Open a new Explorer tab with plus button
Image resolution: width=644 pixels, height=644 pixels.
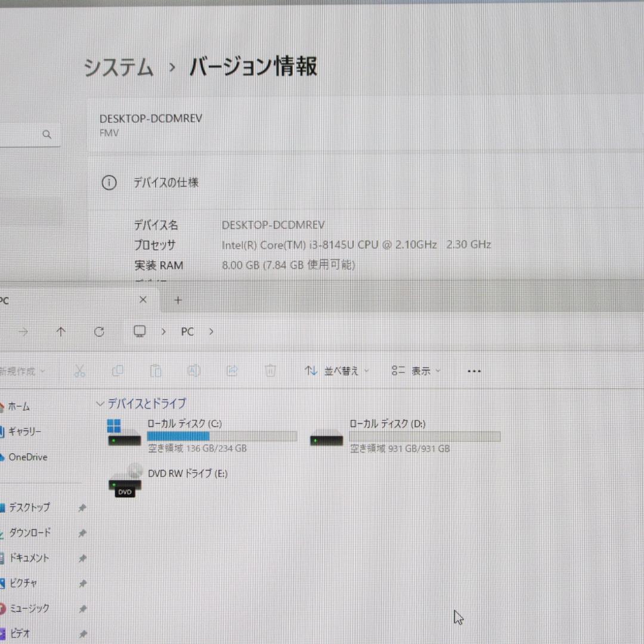tap(178, 300)
